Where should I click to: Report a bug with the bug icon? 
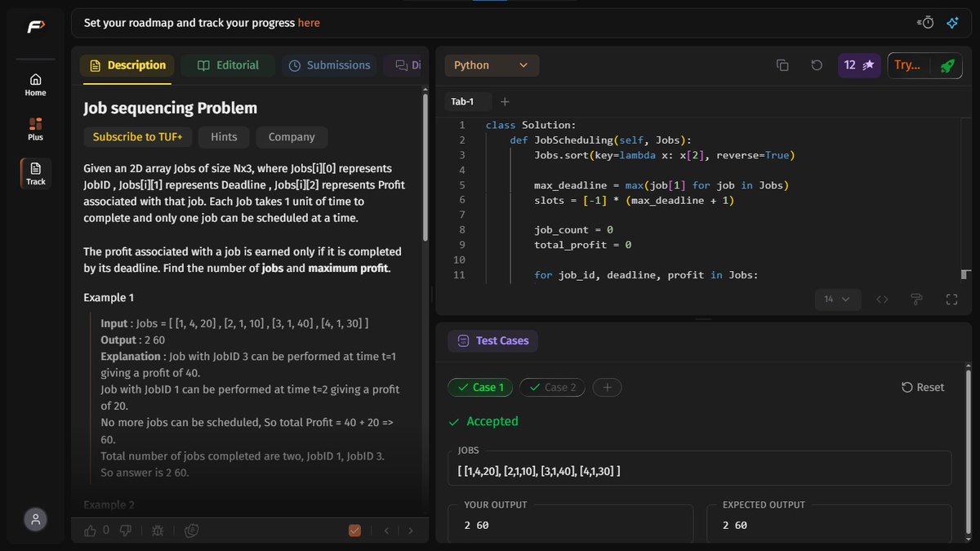pyautogui.click(x=158, y=531)
